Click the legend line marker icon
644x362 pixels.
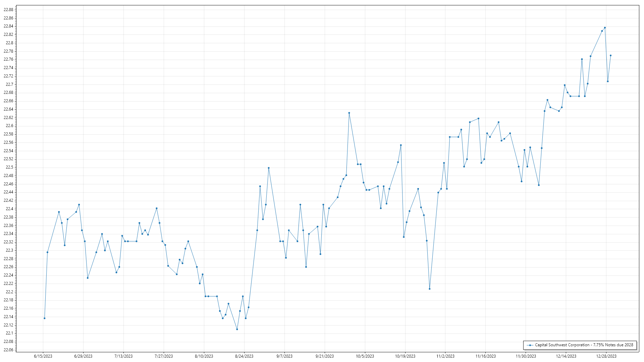click(530, 345)
